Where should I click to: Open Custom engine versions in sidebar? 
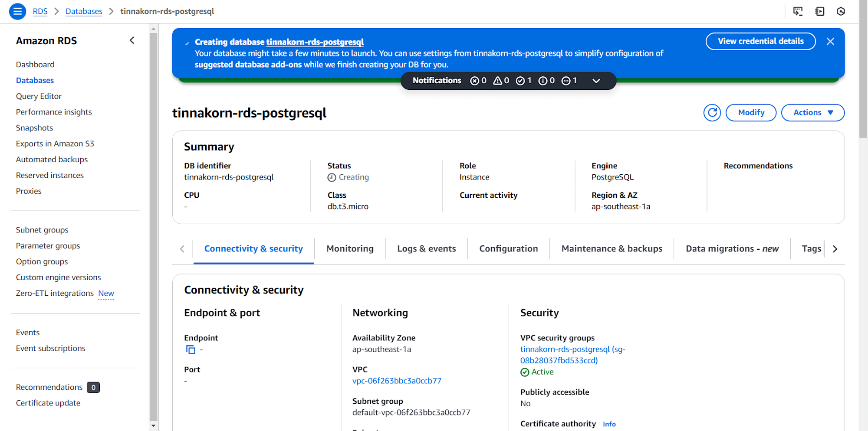pos(58,278)
